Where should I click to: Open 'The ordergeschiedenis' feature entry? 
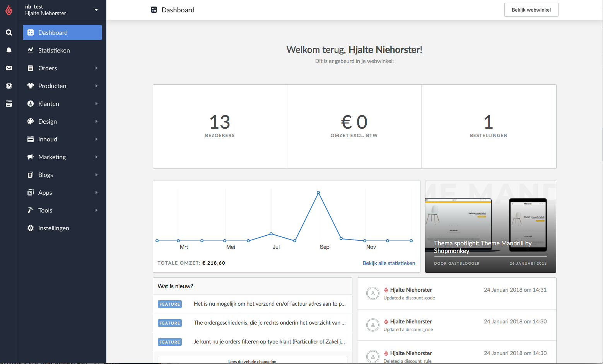253,323
